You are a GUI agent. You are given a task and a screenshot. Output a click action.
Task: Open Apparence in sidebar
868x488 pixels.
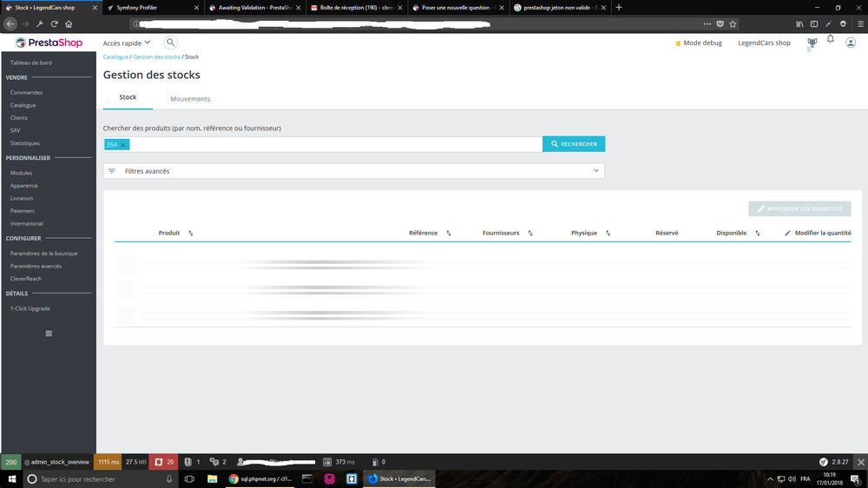coord(23,186)
